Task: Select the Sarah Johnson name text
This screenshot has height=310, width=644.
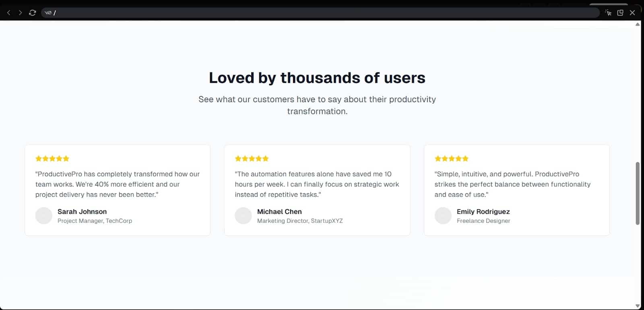Action: [x=82, y=211]
